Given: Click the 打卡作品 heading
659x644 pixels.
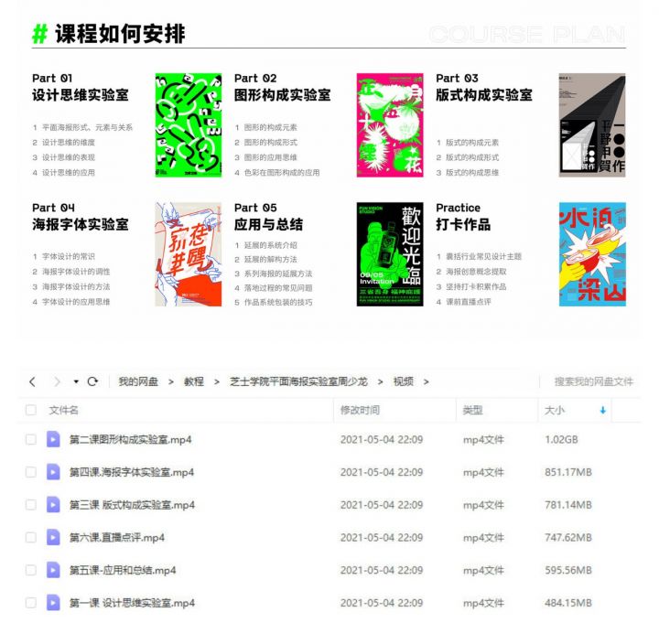Looking at the screenshot, I should tap(463, 224).
